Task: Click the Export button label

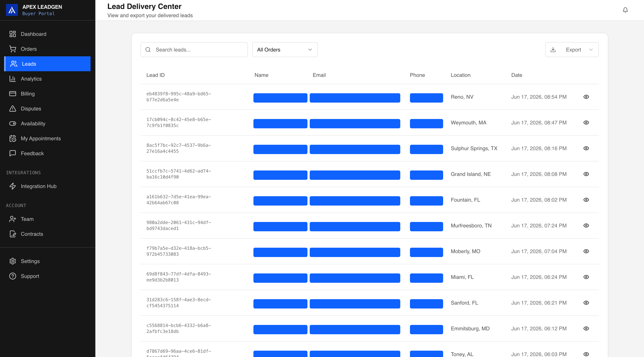Action: (573, 50)
